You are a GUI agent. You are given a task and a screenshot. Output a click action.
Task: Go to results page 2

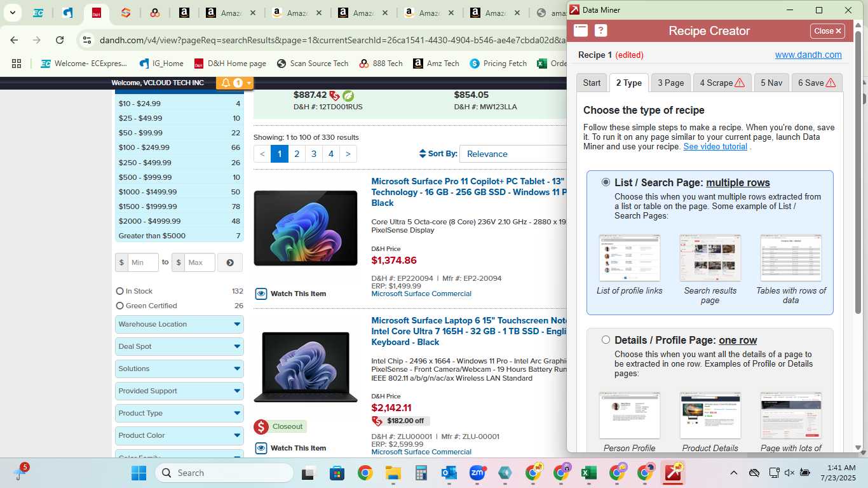pos(297,154)
